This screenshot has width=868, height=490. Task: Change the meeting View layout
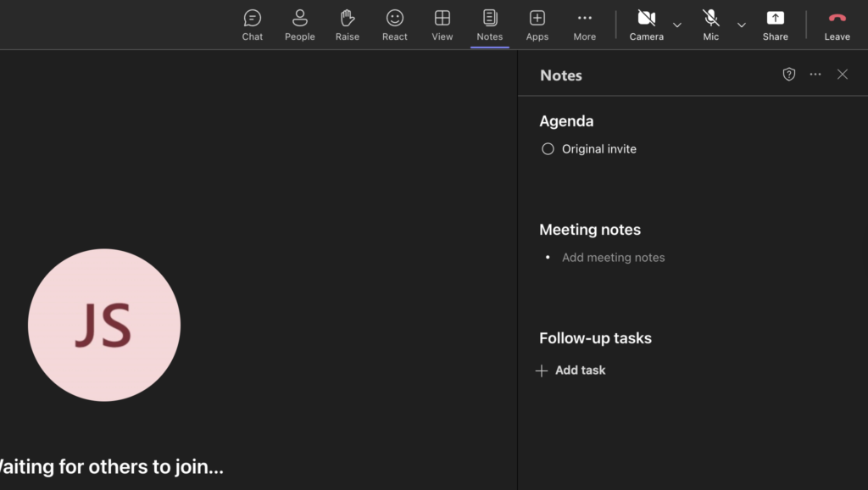442,24
